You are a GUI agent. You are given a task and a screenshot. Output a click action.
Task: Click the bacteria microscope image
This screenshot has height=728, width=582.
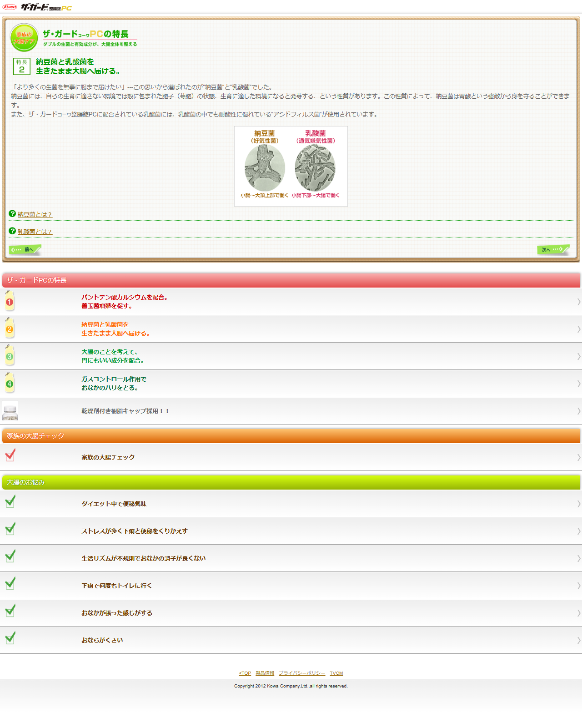pyautogui.click(x=291, y=167)
